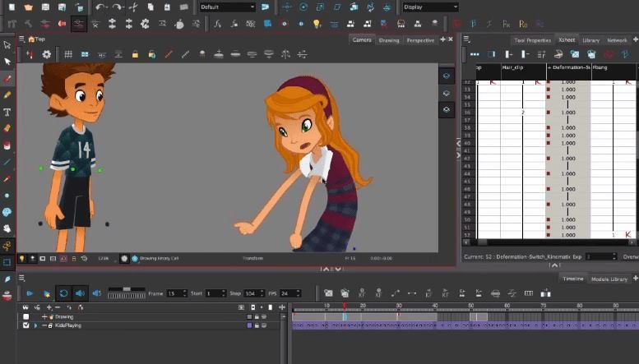Click the New scene icon
Viewport: 639px width, 364px height.
pos(12,7)
